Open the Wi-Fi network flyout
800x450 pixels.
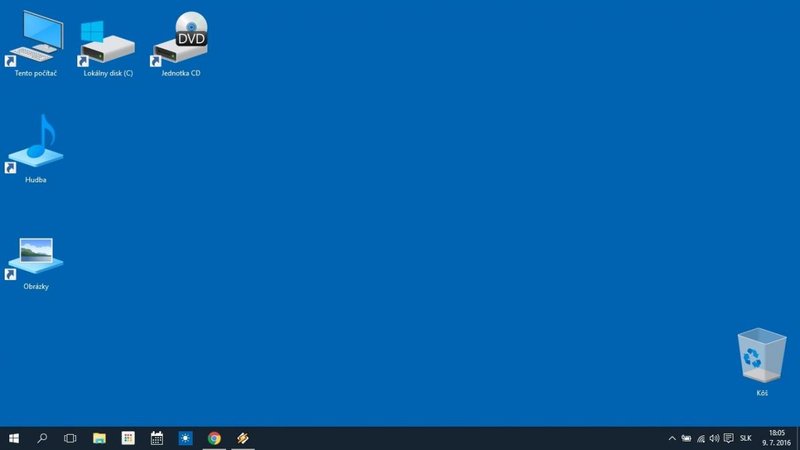point(700,438)
